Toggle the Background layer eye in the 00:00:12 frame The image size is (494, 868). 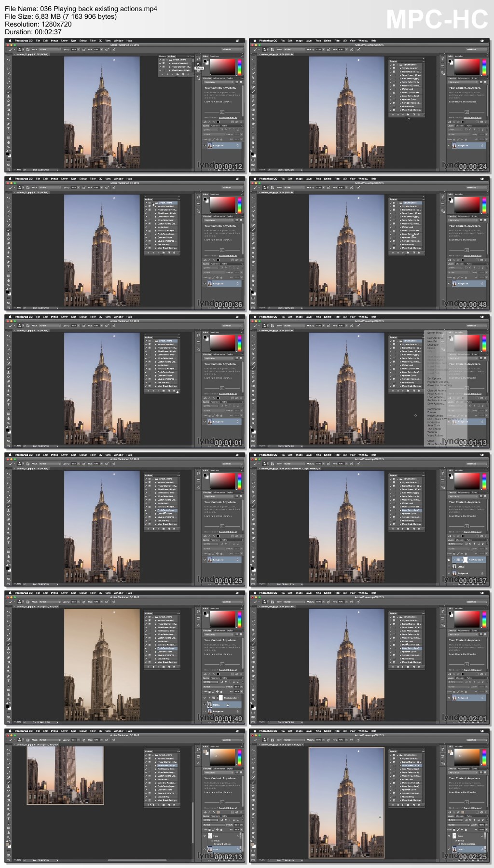tap(205, 145)
